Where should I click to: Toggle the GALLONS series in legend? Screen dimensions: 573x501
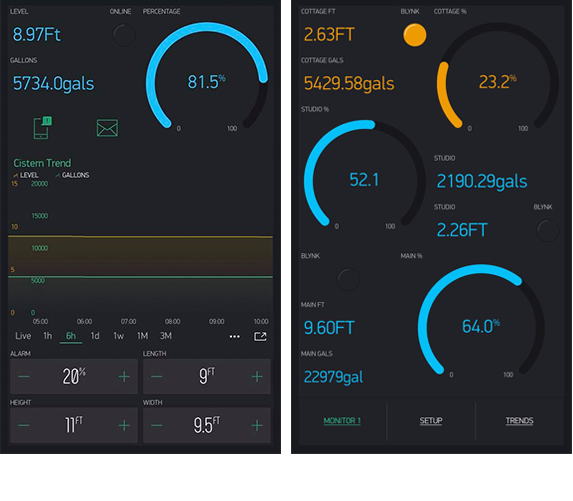[72, 175]
